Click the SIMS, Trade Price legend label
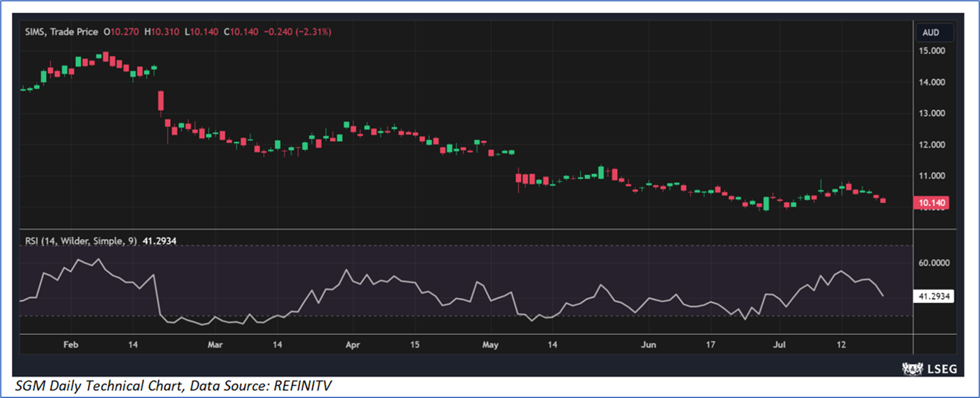Viewport: 980px width, 398px height. point(61,32)
